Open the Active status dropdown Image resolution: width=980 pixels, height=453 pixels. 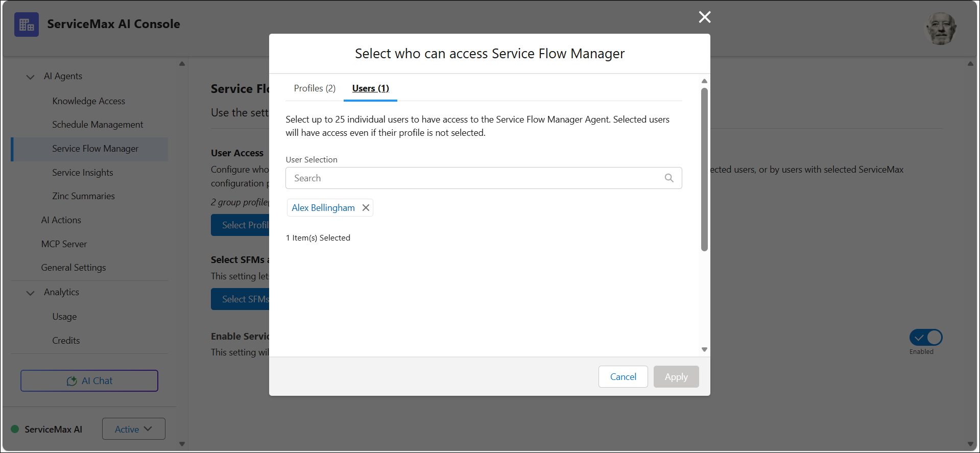134,429
